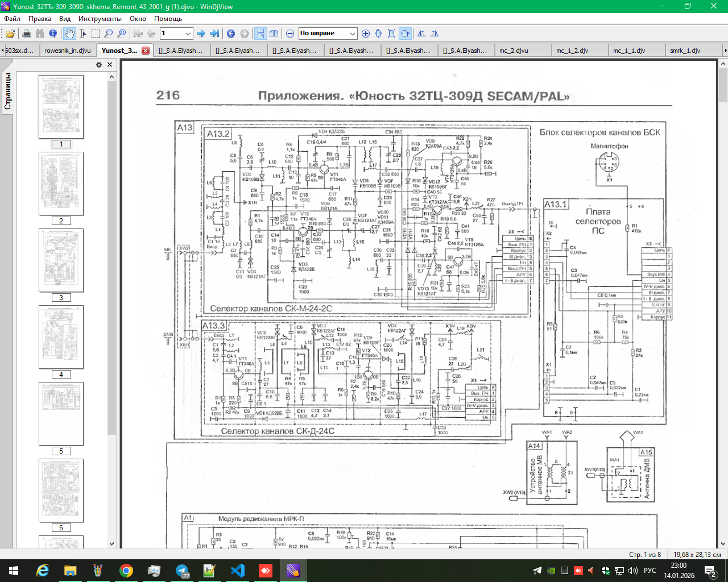Rotate page left icon in toolbar

coord(421,34)
